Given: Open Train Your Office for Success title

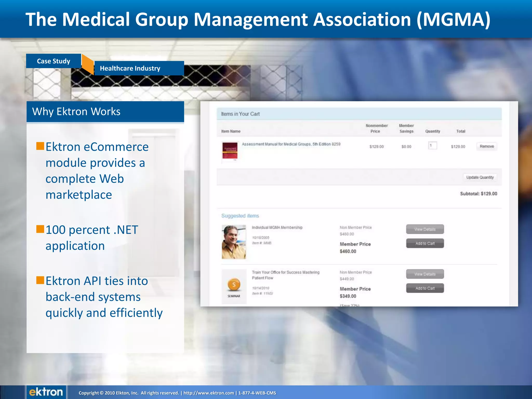Looking at the screenshot, I should 285,275.
